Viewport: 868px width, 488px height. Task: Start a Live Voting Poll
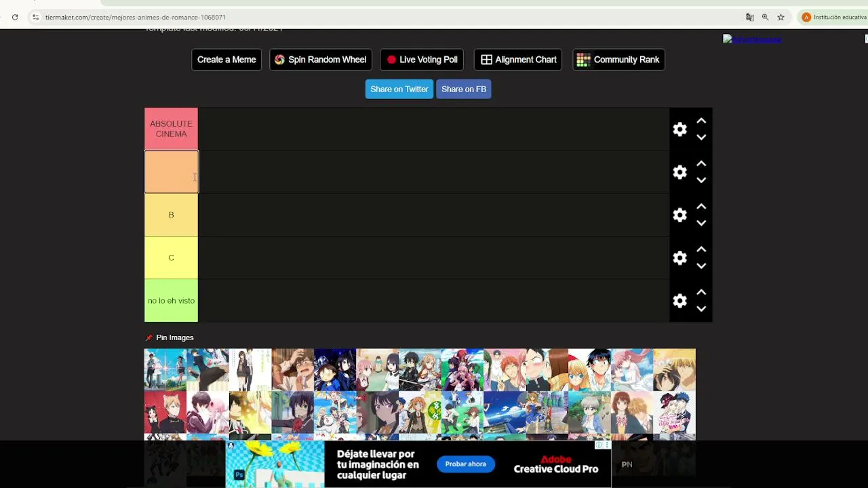click(x=422, y=60)
